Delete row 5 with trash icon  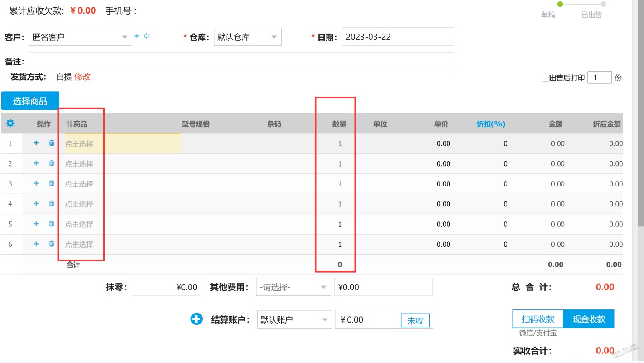pyautogui.click(x=52, y=224)
